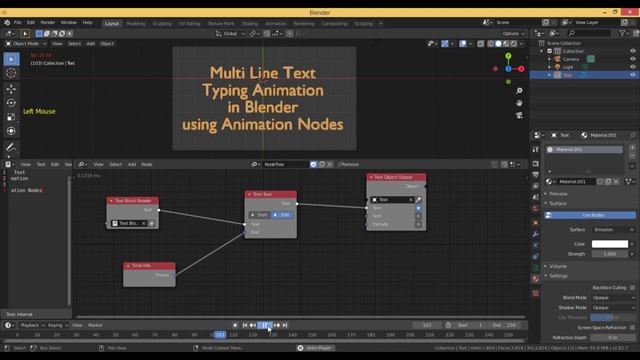Select the Annotate tool

click(11, 147)
